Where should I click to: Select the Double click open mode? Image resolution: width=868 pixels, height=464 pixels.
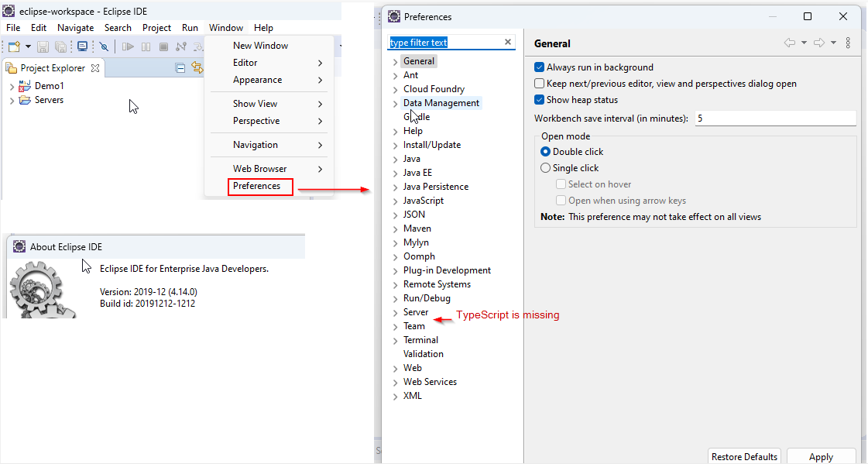click(545, 152)
